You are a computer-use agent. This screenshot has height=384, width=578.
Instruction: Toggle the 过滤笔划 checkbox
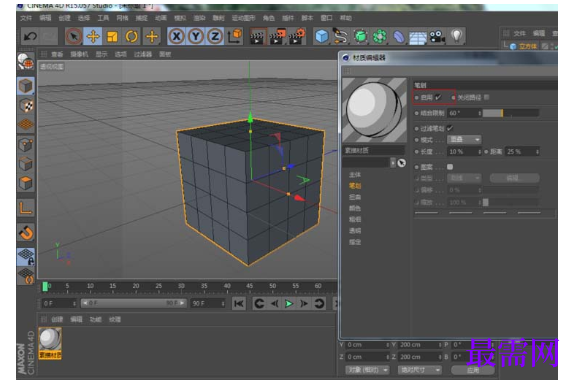point(450,128)
